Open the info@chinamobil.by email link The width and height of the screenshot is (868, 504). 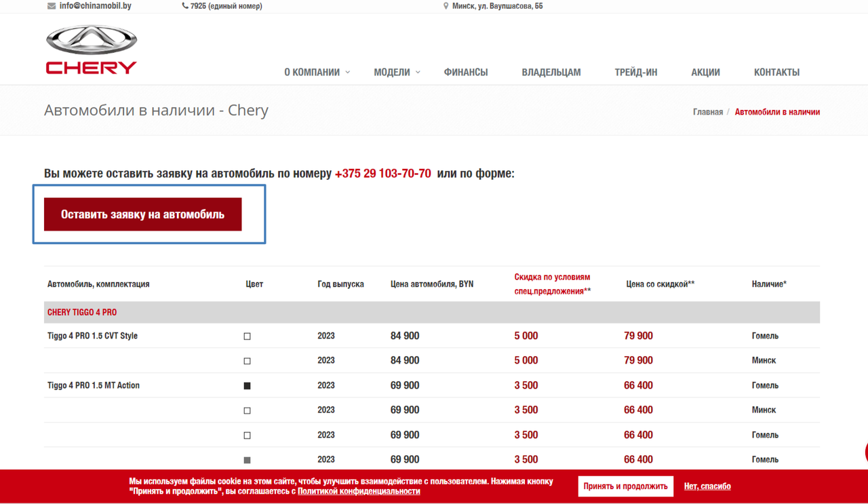coord(95,6)
